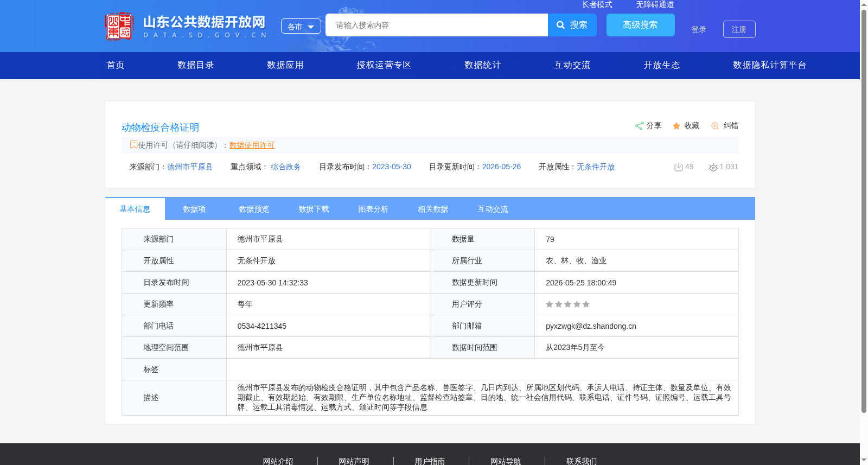
Task: Click the view count icon beside 1,031
Action: point(713,167)
